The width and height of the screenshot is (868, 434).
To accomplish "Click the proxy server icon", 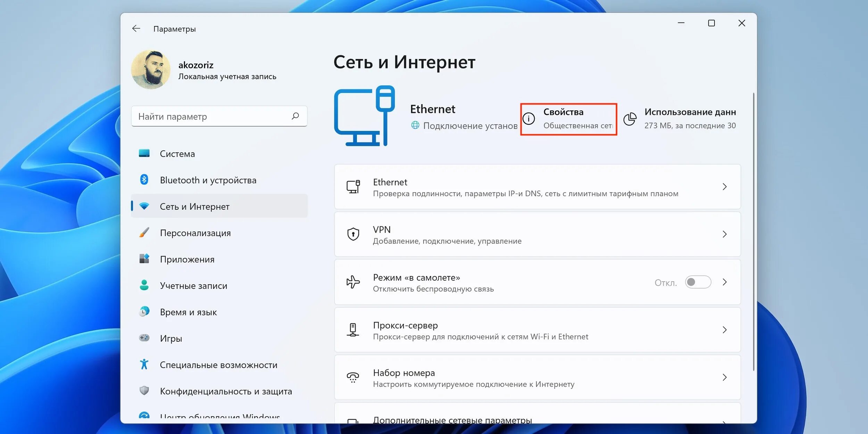I will [353, 330].
